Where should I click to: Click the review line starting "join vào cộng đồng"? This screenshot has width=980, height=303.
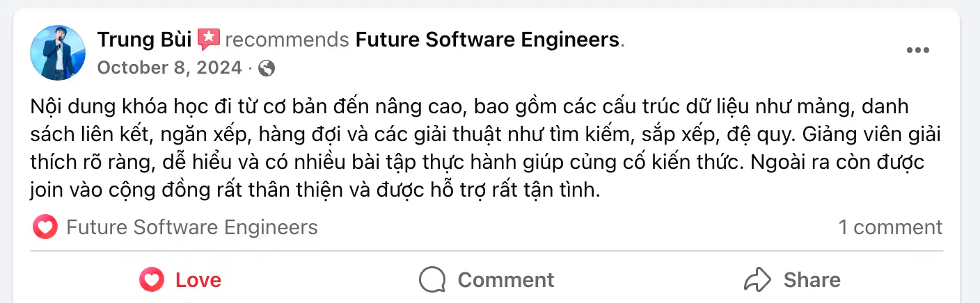click(315, 191)
